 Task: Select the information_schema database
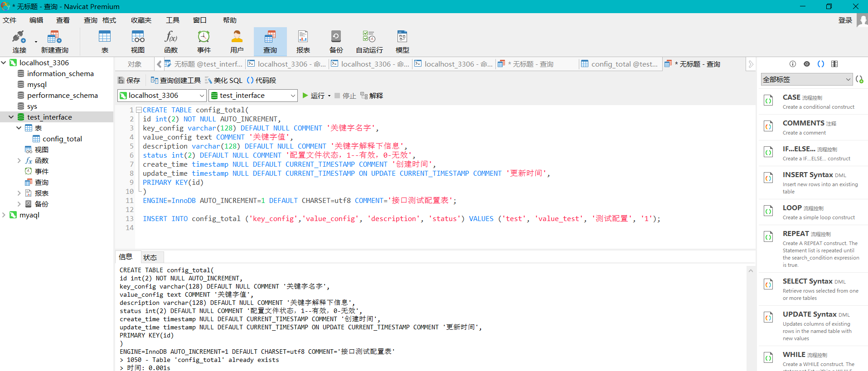click(60, 73)
